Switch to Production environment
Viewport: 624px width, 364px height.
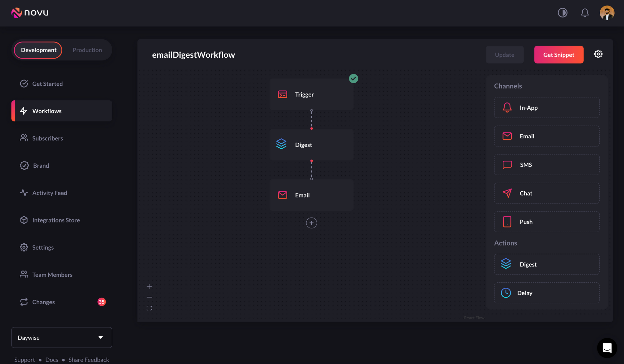pyautogui.click(x=87, y=50)
